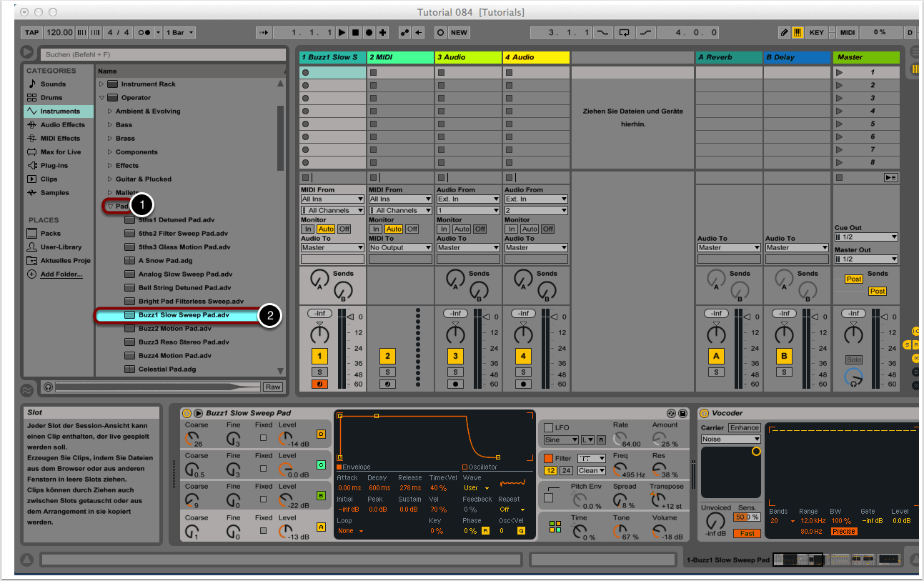924x581 pixels.
Task: Open the LFO Sine waveform dropdown
Action: pos(561,440)
